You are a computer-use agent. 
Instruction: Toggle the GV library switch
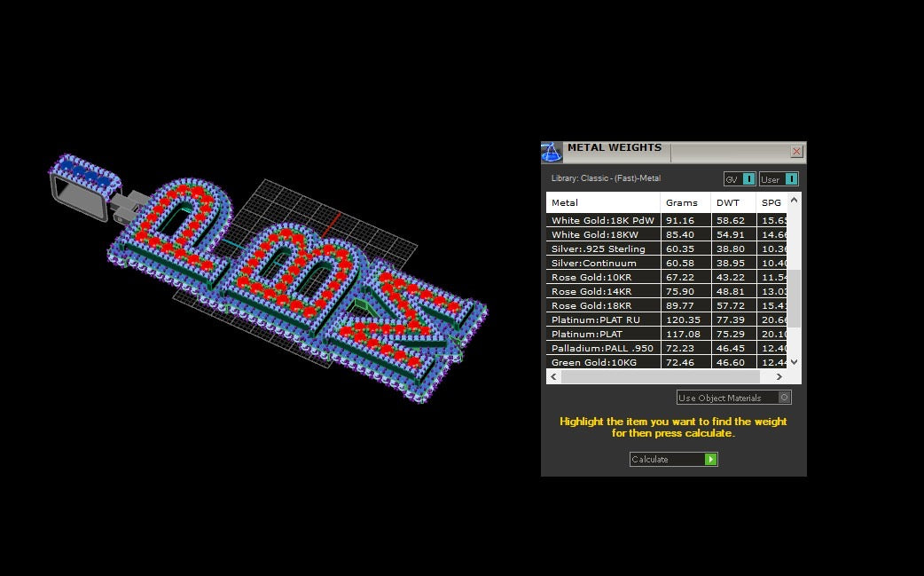(x=740, y=179)
